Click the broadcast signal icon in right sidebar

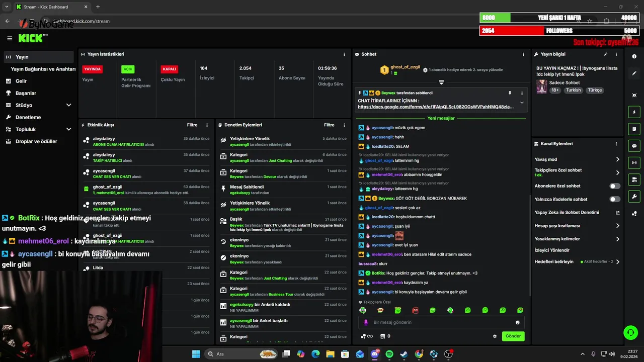(634, 162)
